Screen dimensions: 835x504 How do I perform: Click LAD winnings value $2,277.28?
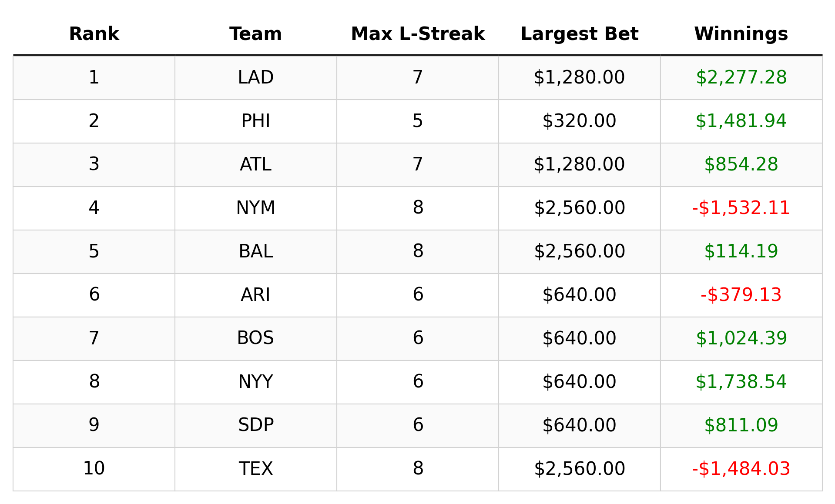pos(741,78)
